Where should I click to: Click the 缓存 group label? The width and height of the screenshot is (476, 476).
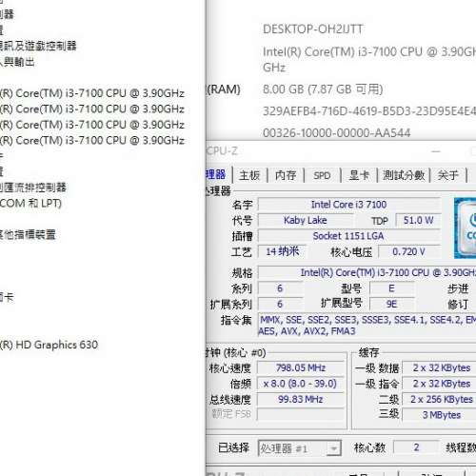pos(368,352)
